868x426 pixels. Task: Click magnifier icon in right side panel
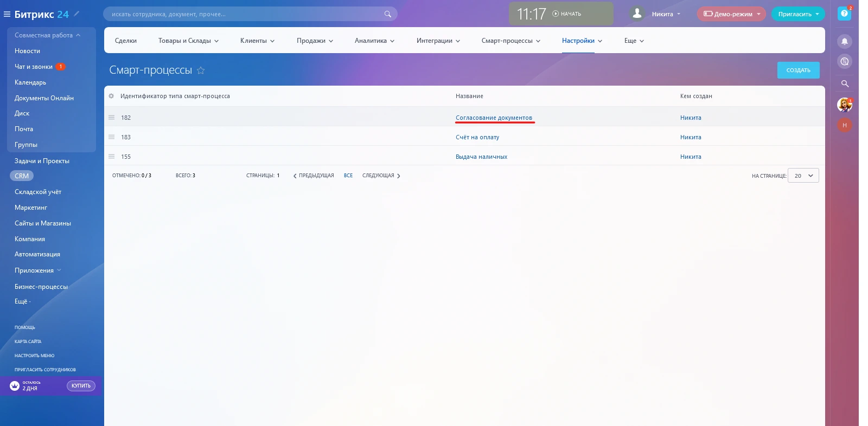(845, 83)
